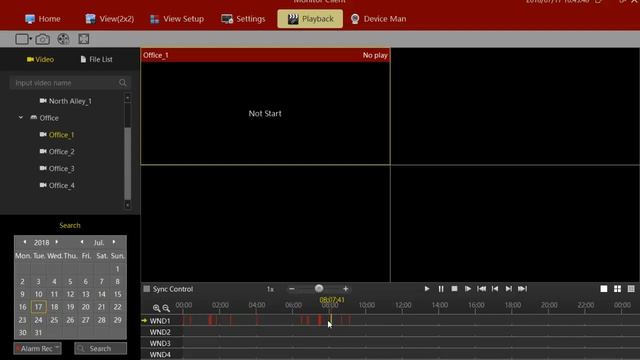Click the camera tree scrollbar up arrow
This screenshot has width=640, height=360.
pos(127,98)
